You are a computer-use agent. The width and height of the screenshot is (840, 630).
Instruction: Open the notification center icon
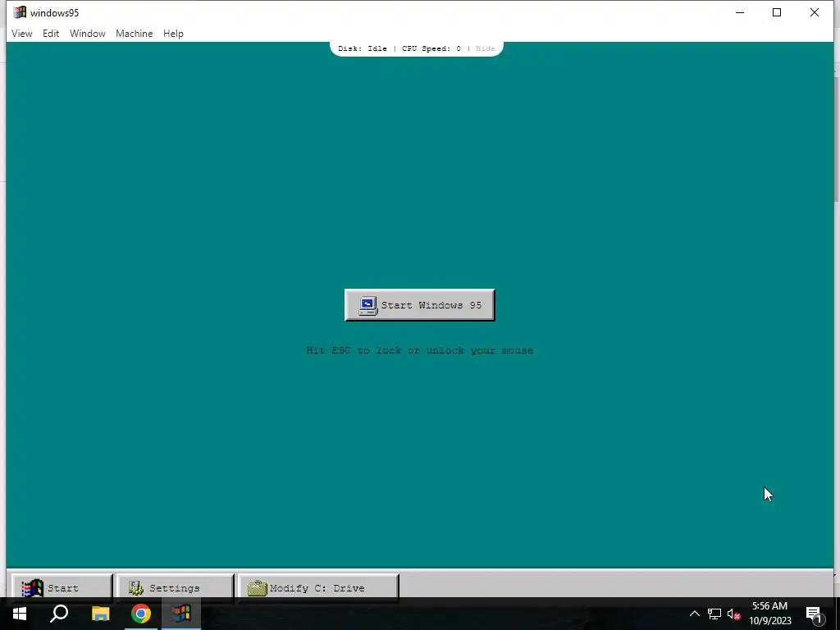pos(813,614)
